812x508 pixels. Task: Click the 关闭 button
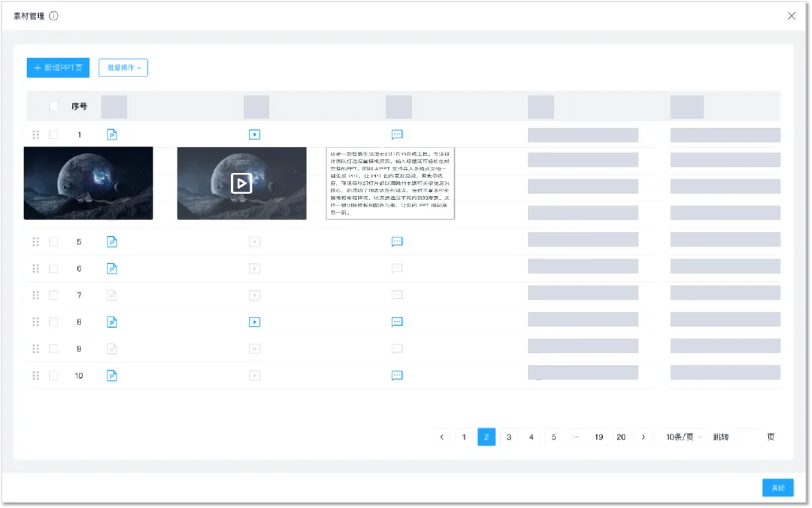(x=778, y=487)
